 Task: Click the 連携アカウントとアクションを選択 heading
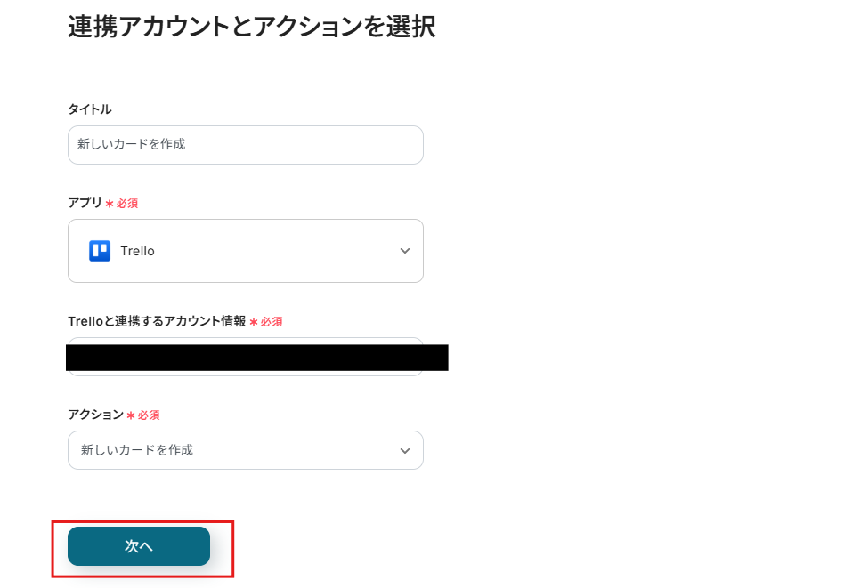251,27
